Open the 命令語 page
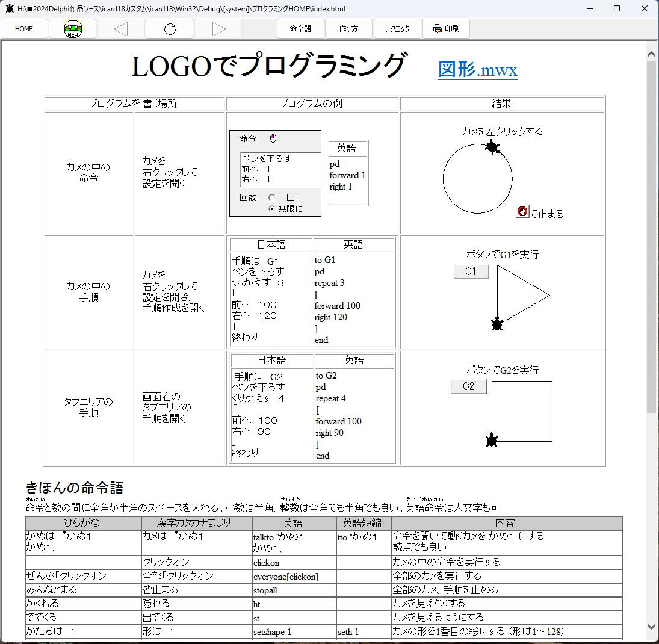 coord(301,29)
